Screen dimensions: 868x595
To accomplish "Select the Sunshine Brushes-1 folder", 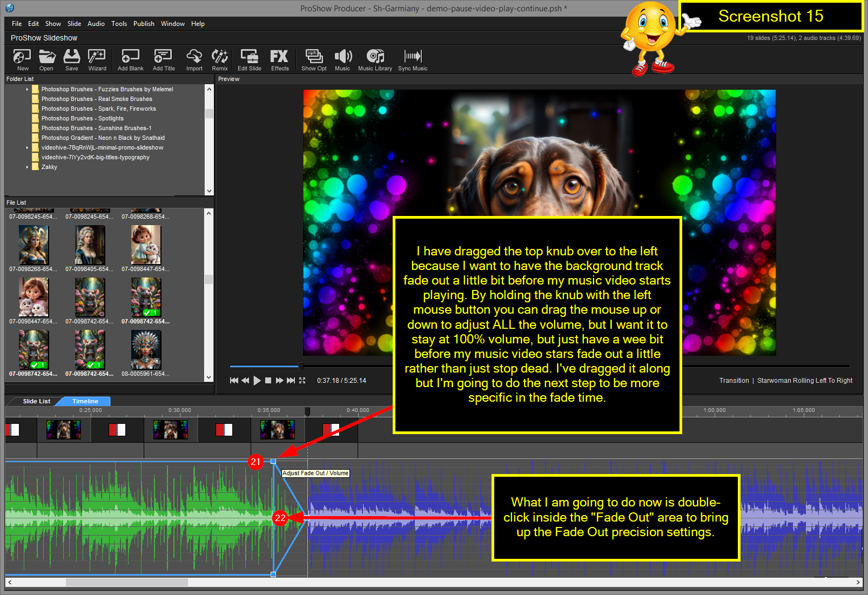I will (x=97, y=128).
